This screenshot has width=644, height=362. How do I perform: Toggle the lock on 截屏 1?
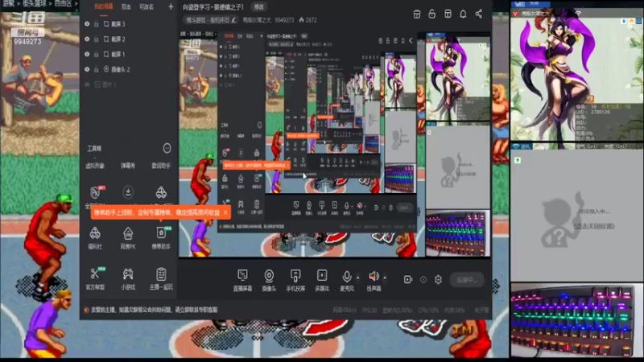click(97, 54)
